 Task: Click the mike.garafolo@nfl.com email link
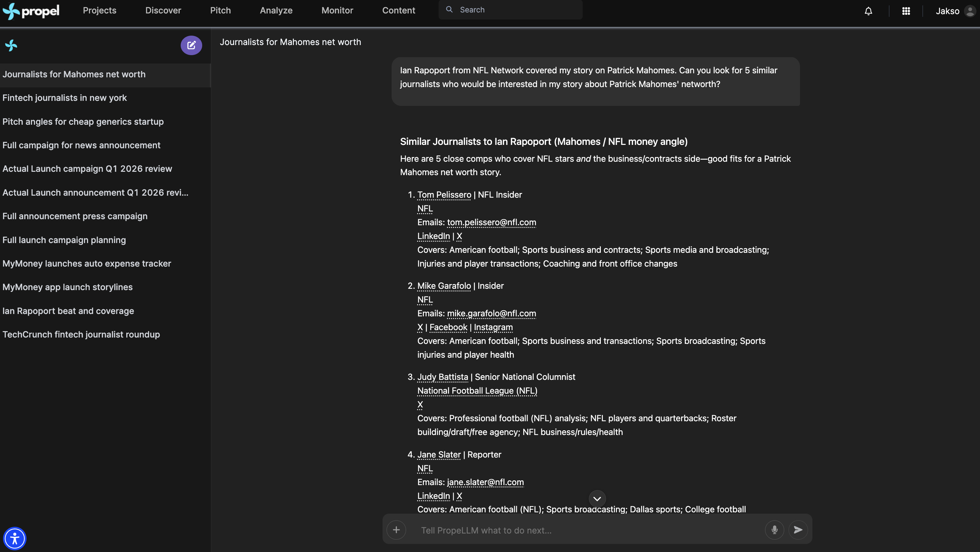pos(491,313)
